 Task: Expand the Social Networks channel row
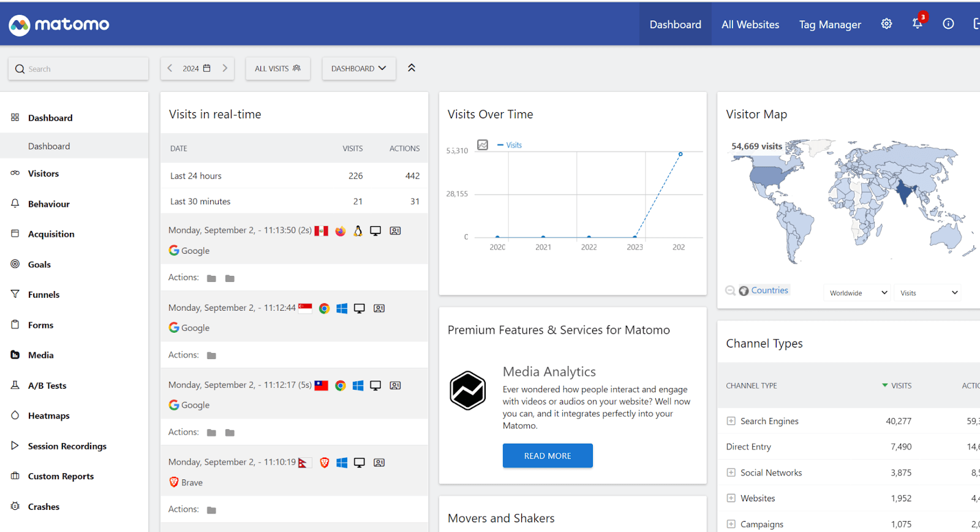point(731,473)
